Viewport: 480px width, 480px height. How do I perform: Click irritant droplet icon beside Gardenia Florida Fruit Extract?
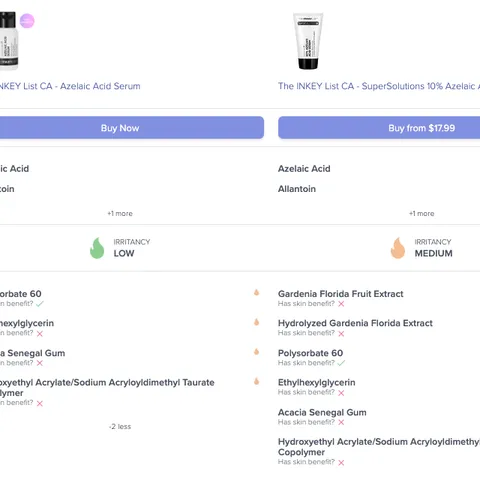[x=256, y=293]
